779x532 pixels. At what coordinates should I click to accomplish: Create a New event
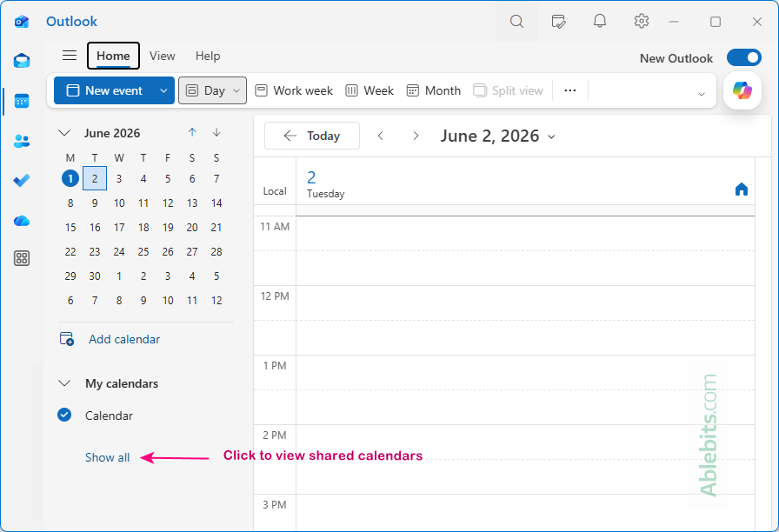pos(105,90)
